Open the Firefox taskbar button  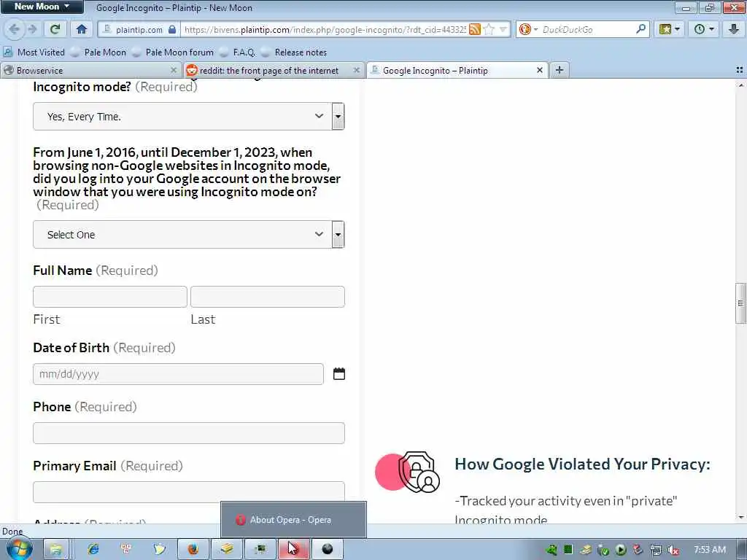[193, 550]
